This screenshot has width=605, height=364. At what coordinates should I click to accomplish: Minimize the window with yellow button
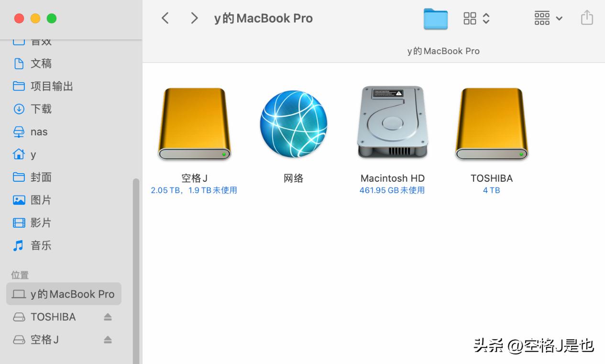pos(35,19)
